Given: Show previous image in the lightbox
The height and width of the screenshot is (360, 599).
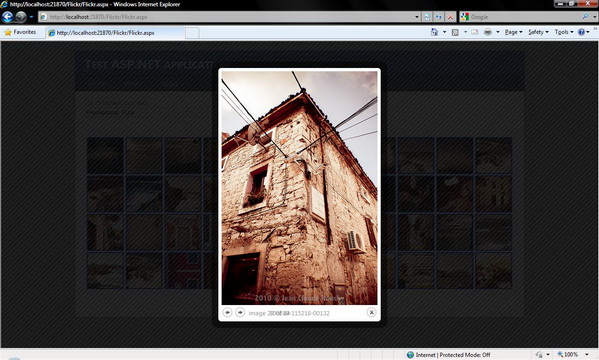Looking at the screenshot, I should click(x=227, y=312).
